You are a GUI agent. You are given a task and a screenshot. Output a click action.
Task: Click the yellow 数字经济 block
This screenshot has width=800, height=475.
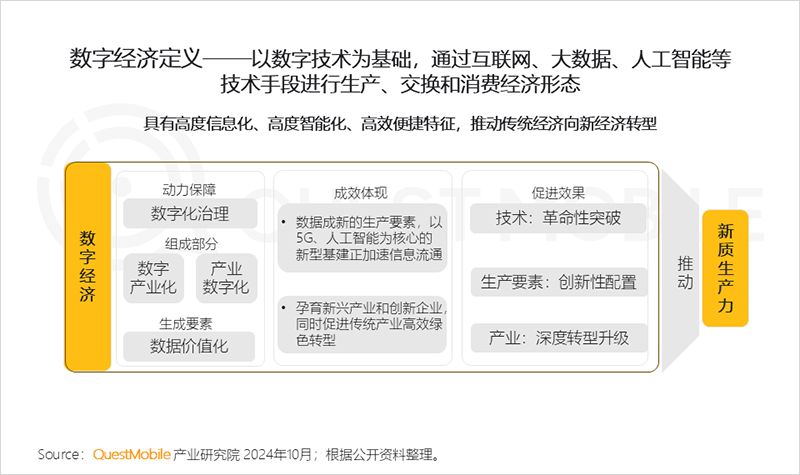(88, 267)
